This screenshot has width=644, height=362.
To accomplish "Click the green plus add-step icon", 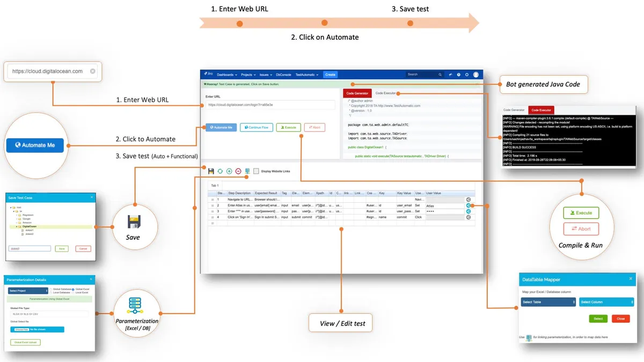I will (229, 171).
